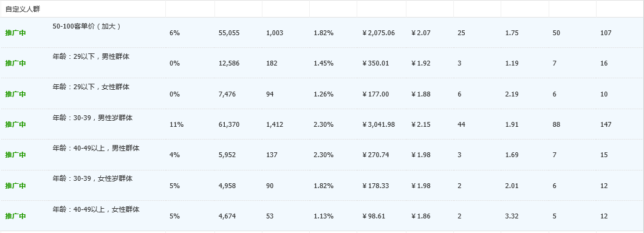Viewport: 644px width, 233px height.
Task: Select 年龄：30-39，女性岁群体 audience name
Action: click(92, 179)
